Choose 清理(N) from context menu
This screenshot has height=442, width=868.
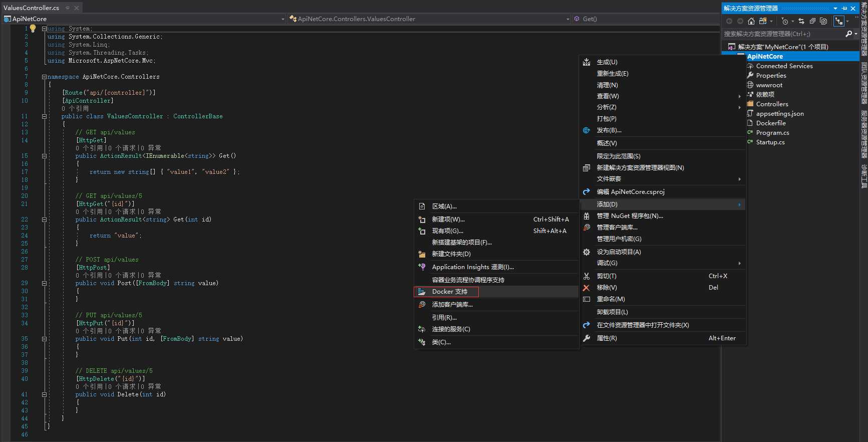tap(663, 85)
